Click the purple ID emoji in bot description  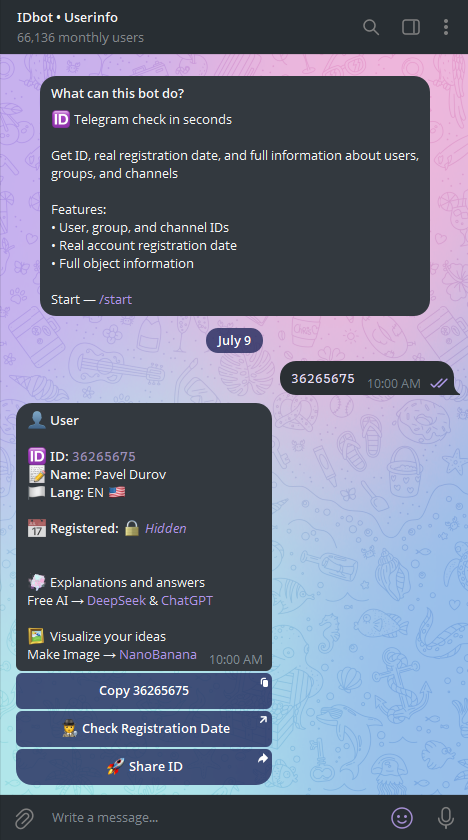61,118
